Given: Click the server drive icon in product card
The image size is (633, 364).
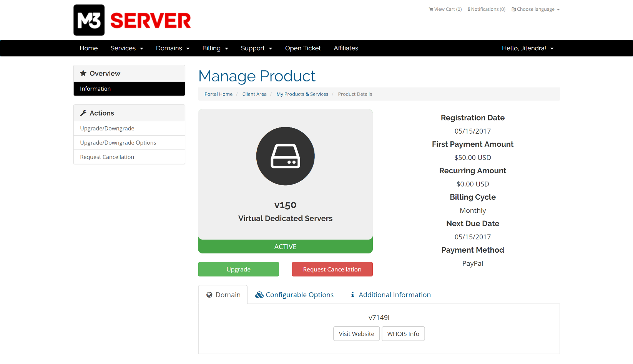Looking at the screenshot, I should [x=285, y=156].
